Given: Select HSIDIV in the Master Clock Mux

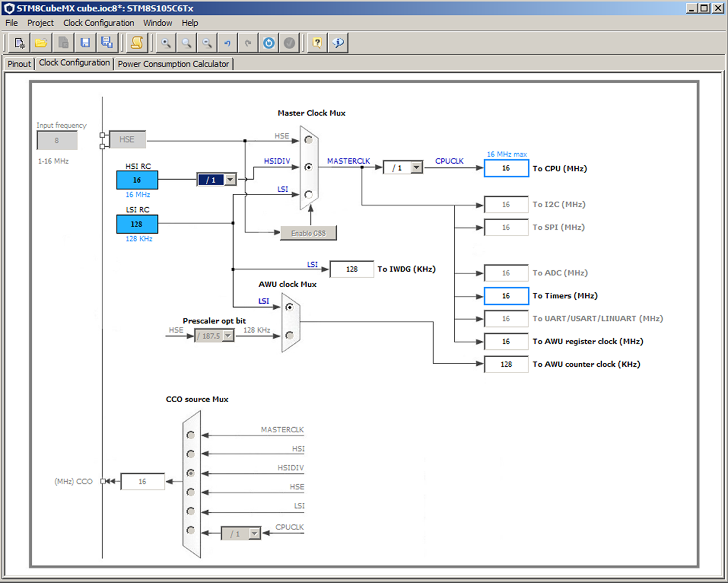Looking at the screenshot, I should point(309,167).
